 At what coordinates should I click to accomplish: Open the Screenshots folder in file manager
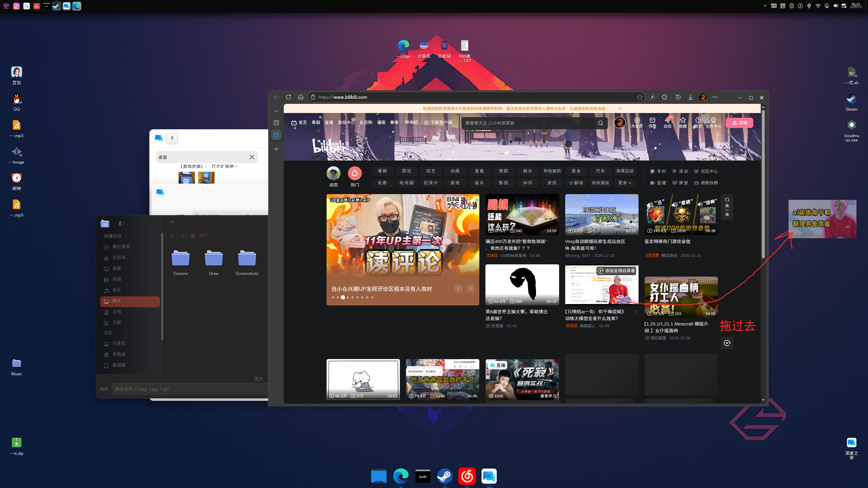(x=247, y=263)
